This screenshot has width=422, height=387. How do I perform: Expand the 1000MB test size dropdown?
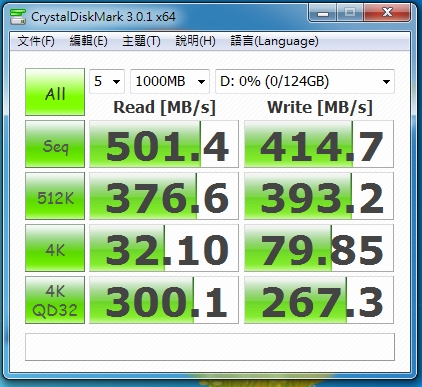coord(170,81)
